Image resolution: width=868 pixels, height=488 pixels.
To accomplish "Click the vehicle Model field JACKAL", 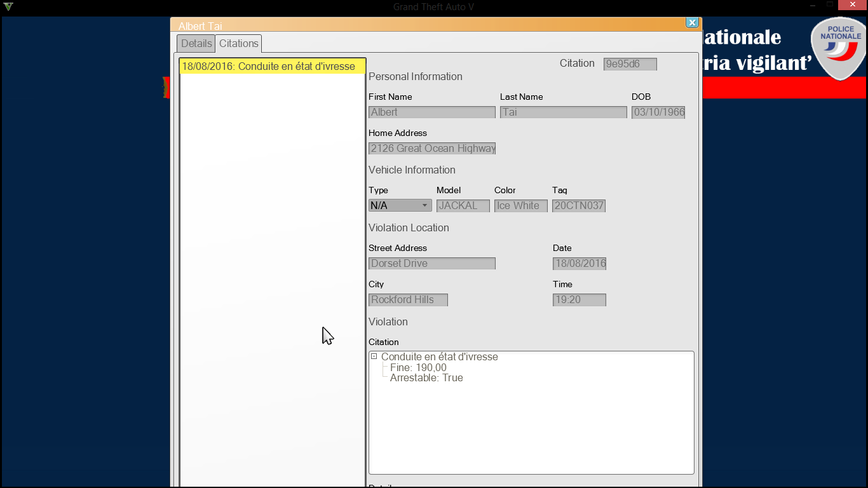I will [x=463, y=206].
